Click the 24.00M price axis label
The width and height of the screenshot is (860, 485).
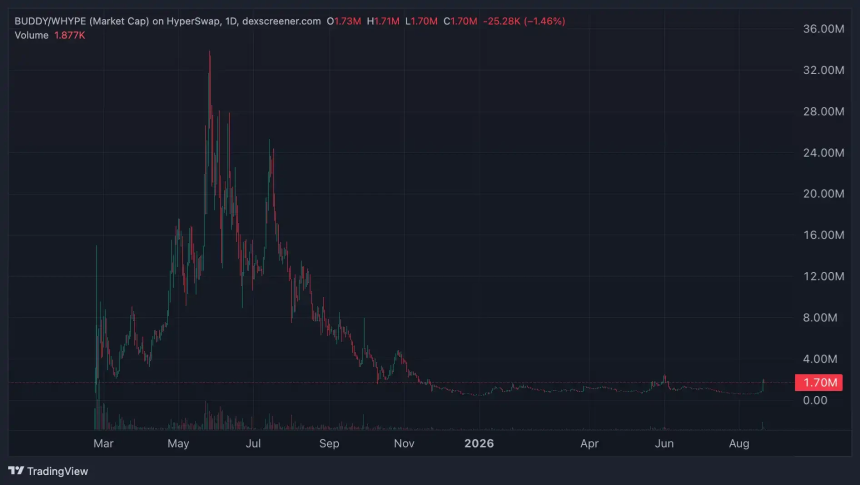[823, 153]
